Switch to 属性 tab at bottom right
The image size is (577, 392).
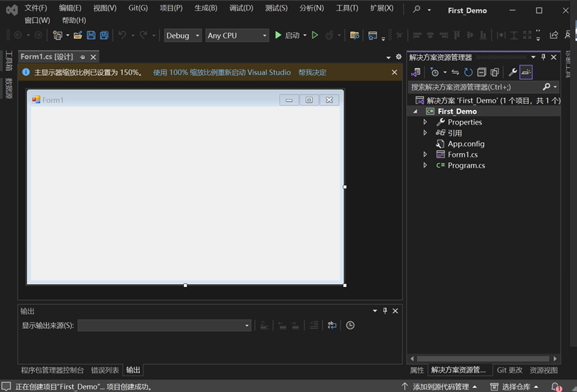coord(417,370)
